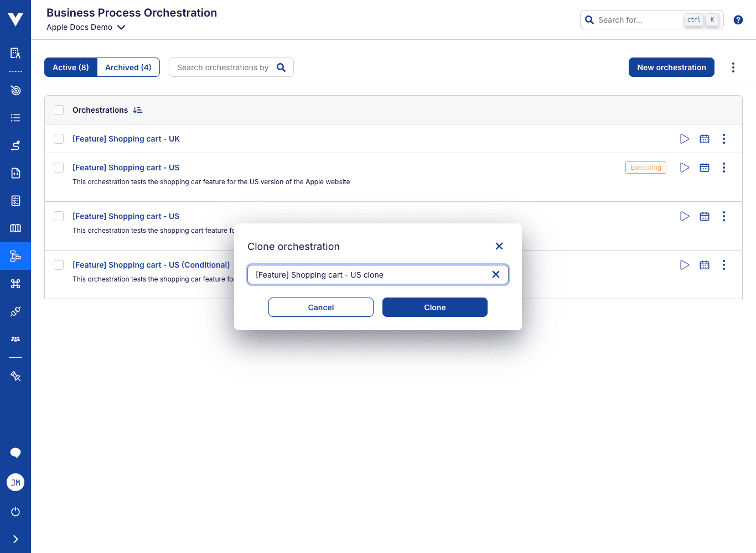
Task: Select the Test plans checklist icon
Action: pos(15,201)
